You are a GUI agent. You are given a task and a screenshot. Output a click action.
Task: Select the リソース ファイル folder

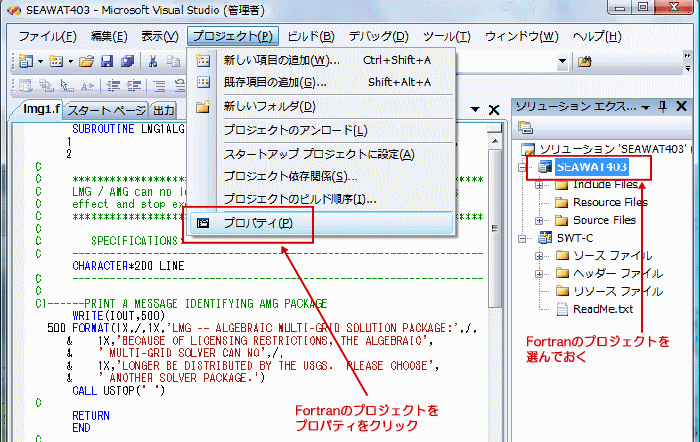click(618, 292)
